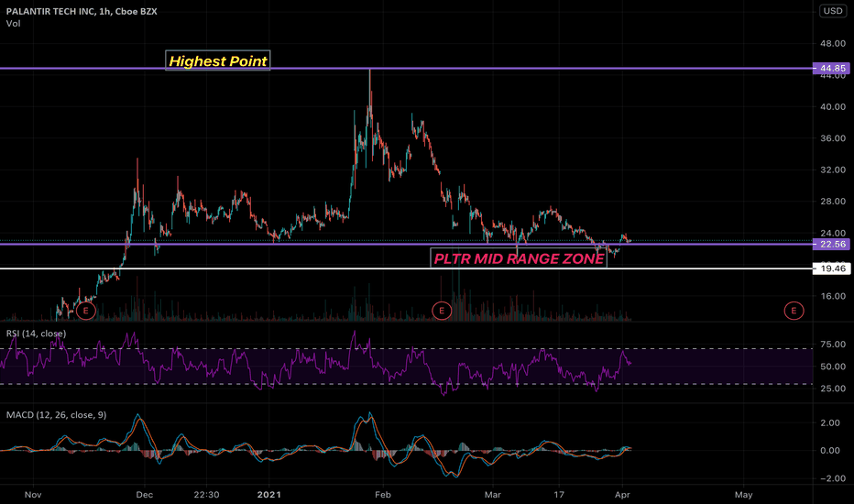This screenshot has width=854, height=504.
Task: Select the PLTR MID RANGE ZONE label
Action: 519,258
